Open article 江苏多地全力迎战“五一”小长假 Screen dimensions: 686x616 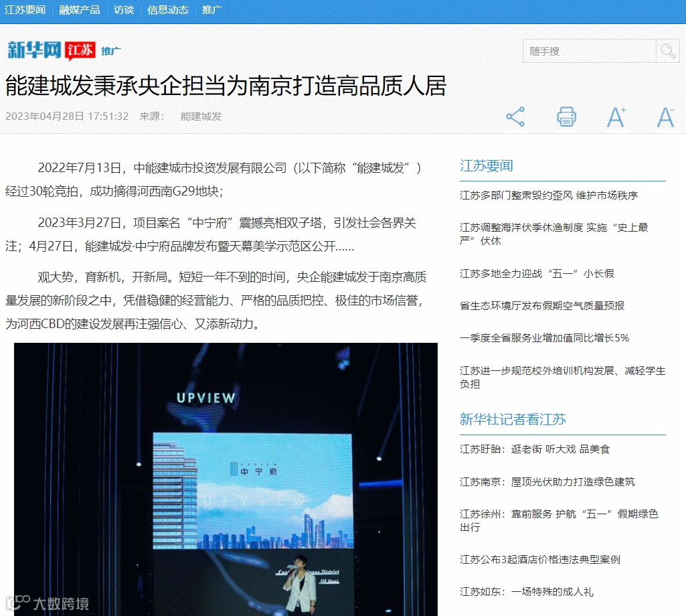pos(537,274)
